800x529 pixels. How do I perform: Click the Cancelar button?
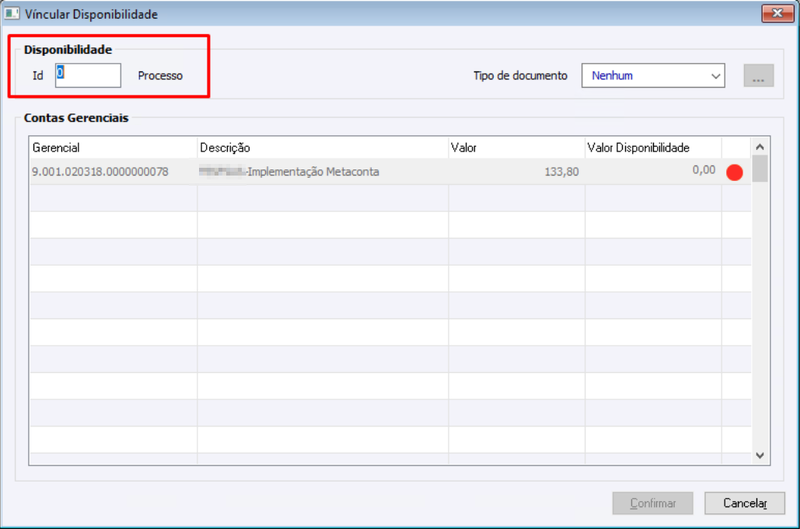point(744,503)
